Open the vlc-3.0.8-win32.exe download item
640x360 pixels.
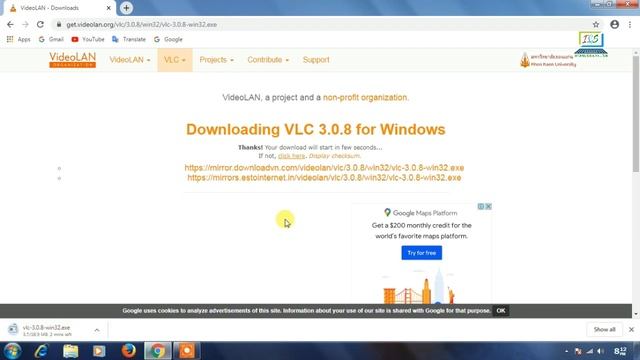click(47, 330)
